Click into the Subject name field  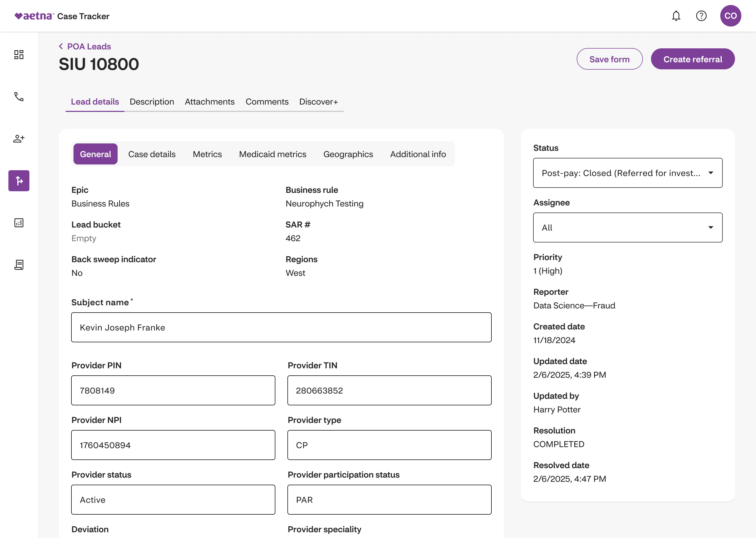281,327
